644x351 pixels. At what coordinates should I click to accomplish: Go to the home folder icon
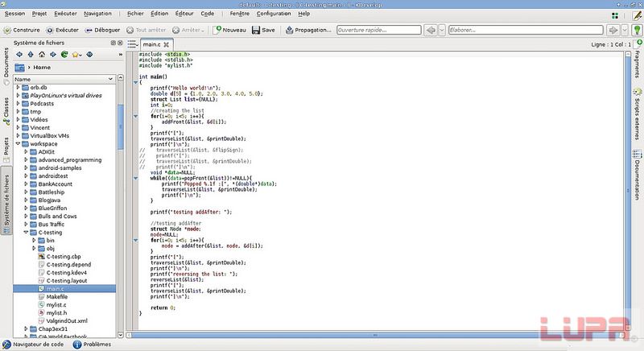tap(42, 54)
